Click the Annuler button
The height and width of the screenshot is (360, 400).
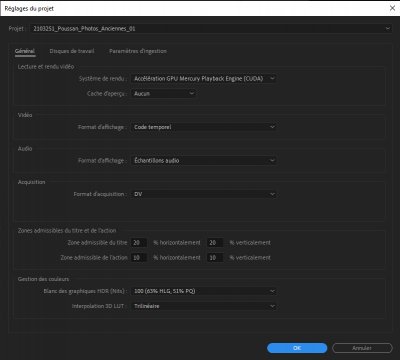click(x=362, y=348)
